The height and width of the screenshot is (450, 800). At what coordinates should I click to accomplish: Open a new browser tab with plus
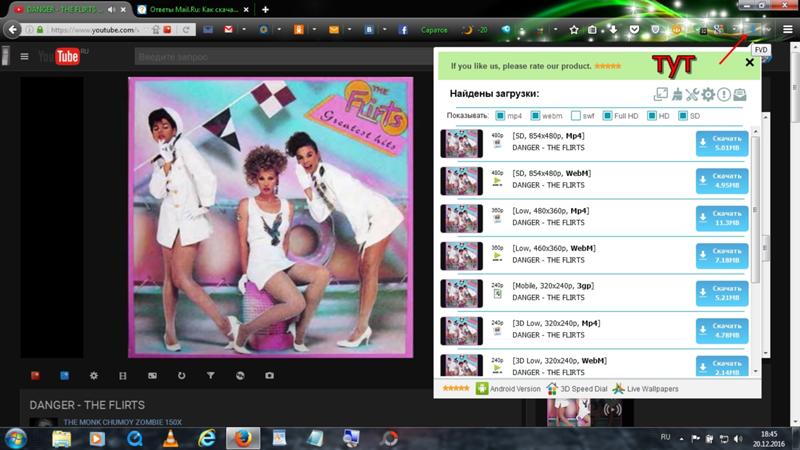click(x=265, y=9)
